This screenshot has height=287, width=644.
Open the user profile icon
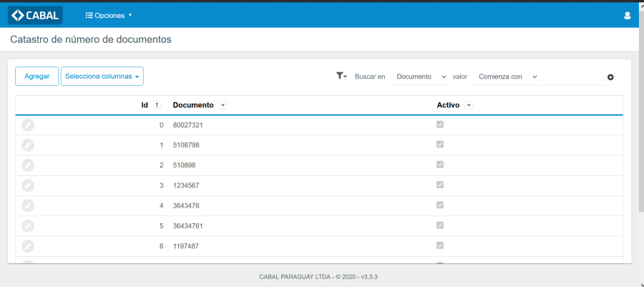point(628,15)
